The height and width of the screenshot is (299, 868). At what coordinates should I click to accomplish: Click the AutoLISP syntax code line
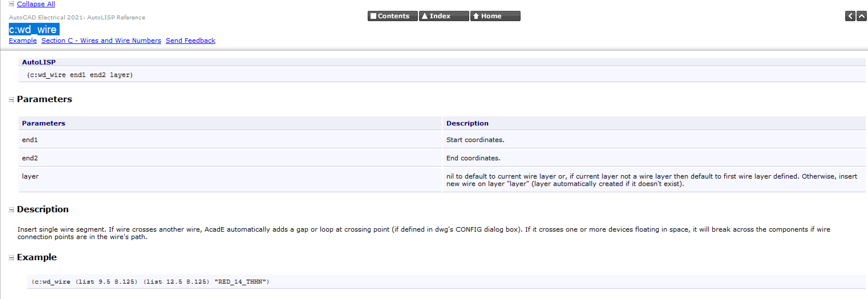(80, 75)
